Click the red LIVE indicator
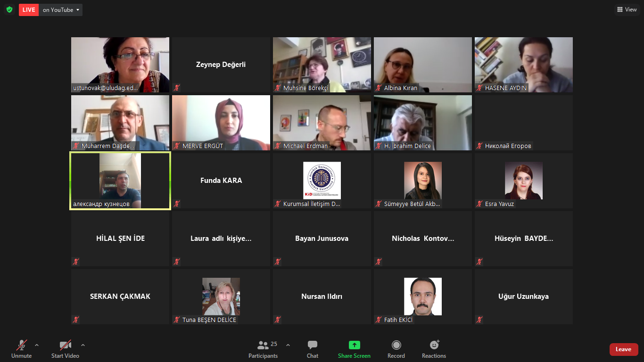This screenshot has height=362, width=644. (x=29, y=10)
